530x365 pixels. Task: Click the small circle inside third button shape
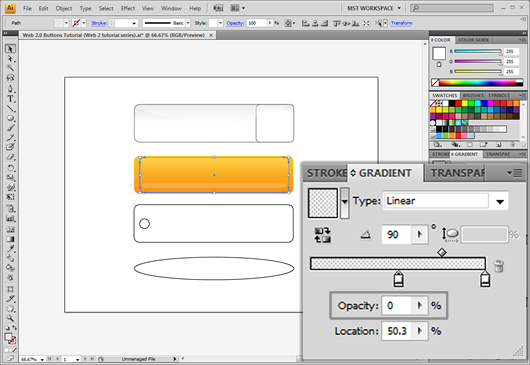[144, 223]
